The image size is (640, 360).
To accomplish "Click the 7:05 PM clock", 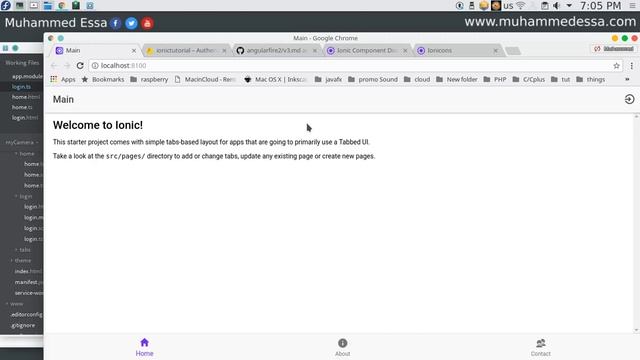I will tap(600, 6).
